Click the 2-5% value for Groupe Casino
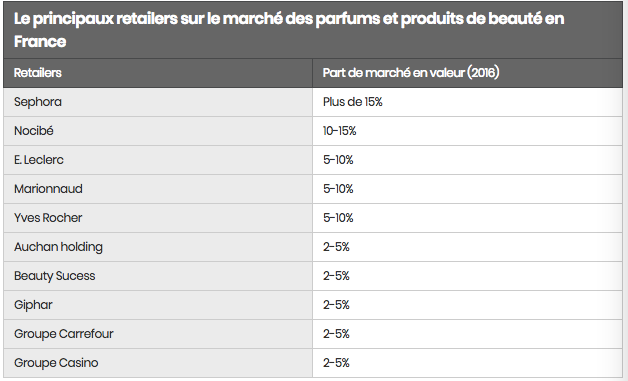The width and height of the screenshot is (628, 381). (336, 363)
